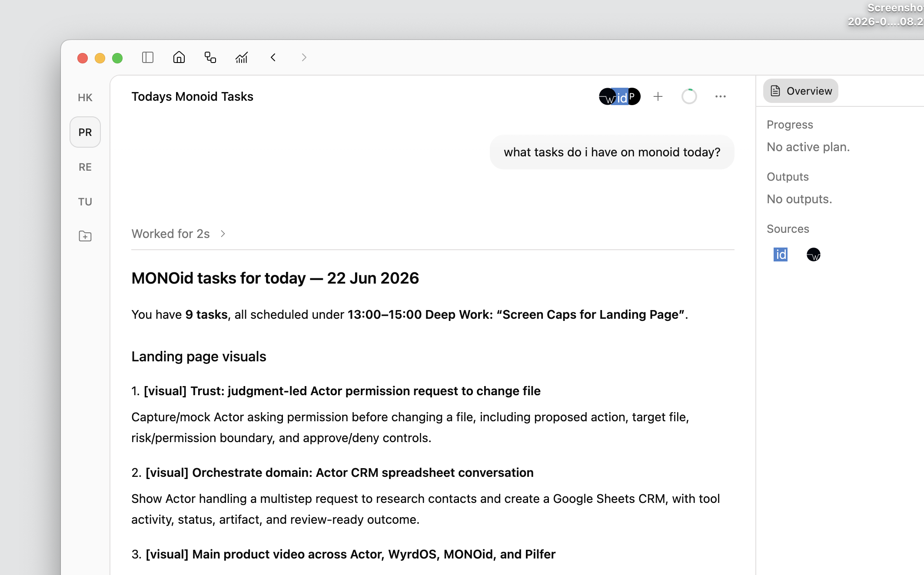Click the 'Todays Monoid Tasks' title
Image resolution: width=924 pixels, height=575 pixels.
(192, 96)
